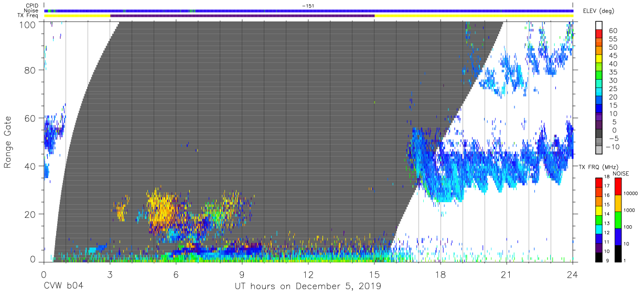Screen dimensions: 644x297
Task: Click elevation colorbar label '50'
Action: coord(612,47)
